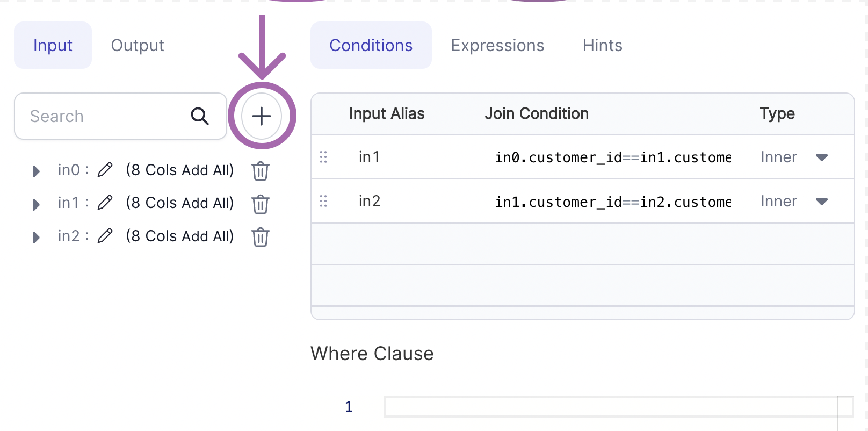The width and height of the screenshot is (868, 431).
Task: Rename in1 using its pencil icon
Action: click(105, 203)
